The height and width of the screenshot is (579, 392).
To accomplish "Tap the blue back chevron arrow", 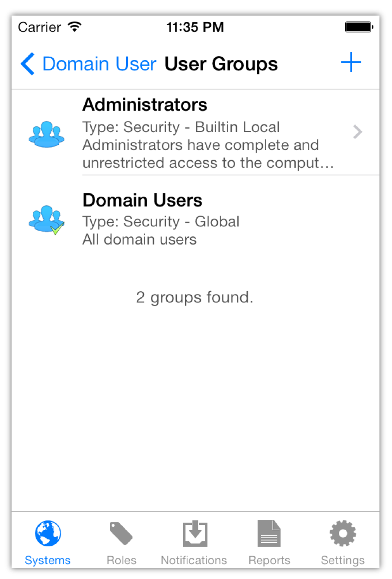I will pos(28,64).
